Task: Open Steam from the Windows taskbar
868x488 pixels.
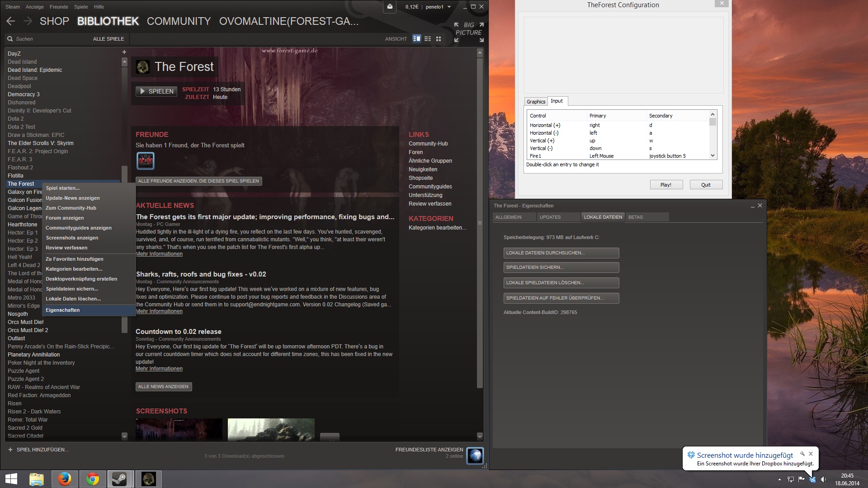Action: (x=120, y=479)
